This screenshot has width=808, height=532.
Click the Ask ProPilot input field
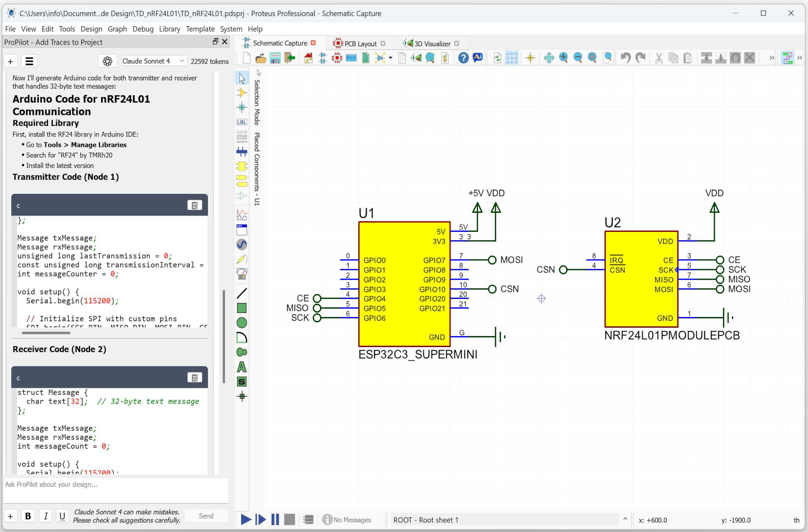115,490
